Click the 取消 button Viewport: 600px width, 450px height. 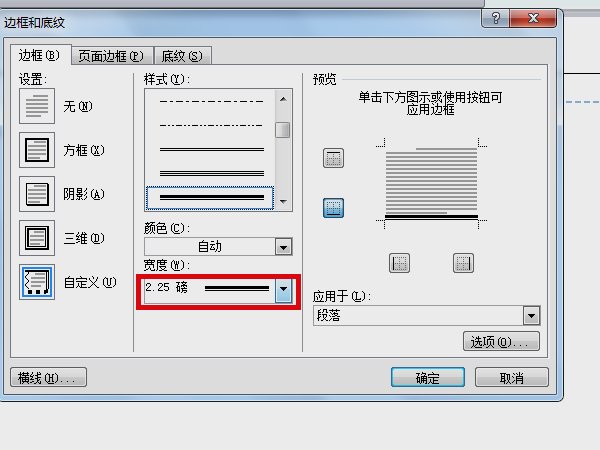click(512, 378)
